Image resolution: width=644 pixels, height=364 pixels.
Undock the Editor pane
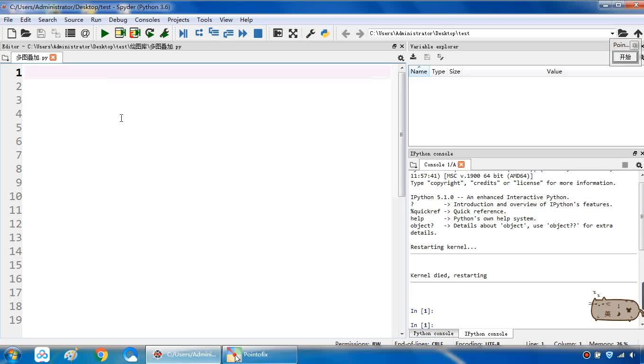pos(394,46)
